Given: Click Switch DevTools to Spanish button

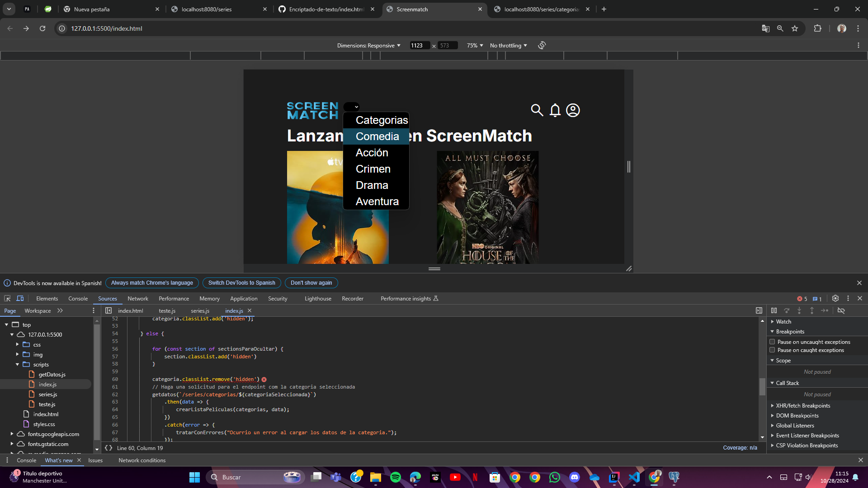Looking at the screenshot, I should pos(242,283).
